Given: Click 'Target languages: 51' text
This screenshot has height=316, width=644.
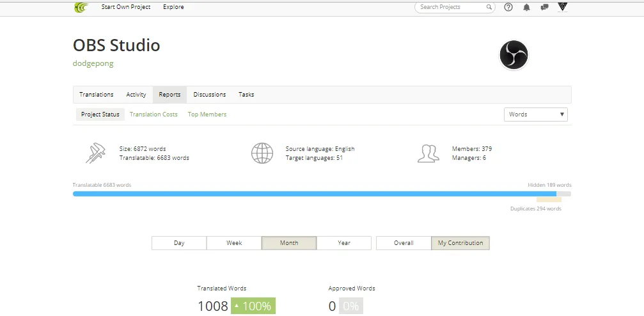Looking at the screenshot, I should tap(314, 158).
